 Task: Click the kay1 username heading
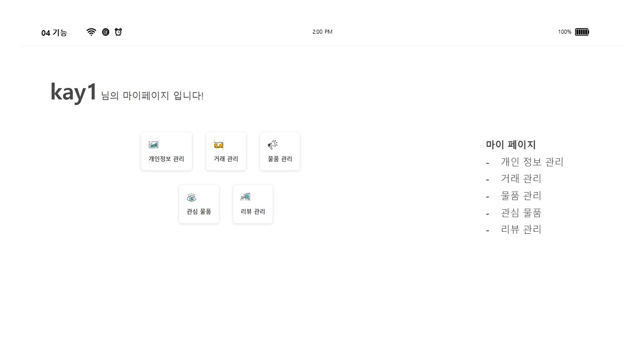[74, 92]
